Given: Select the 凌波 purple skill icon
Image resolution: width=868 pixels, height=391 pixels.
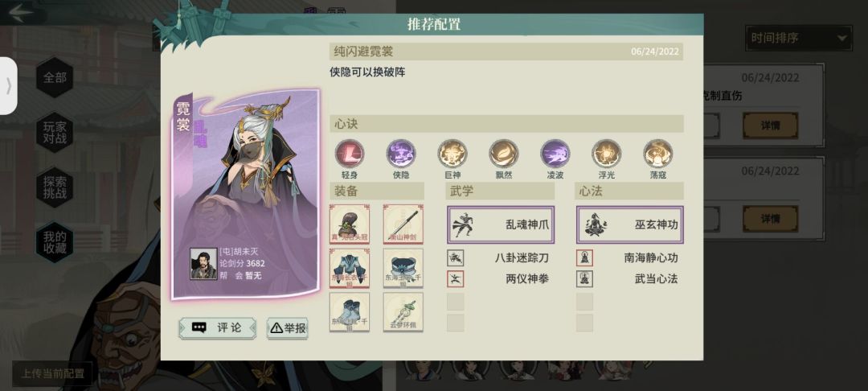Looking at the screenshot, I should (555, 154).
